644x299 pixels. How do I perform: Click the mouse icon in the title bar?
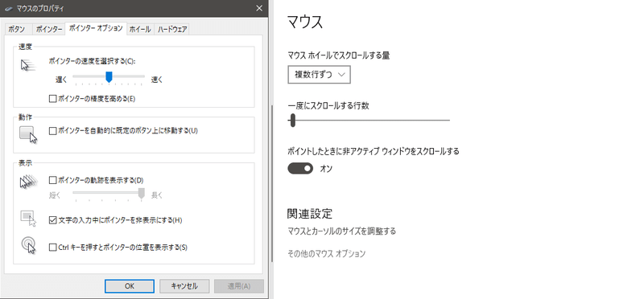click(x=8, y=8)
